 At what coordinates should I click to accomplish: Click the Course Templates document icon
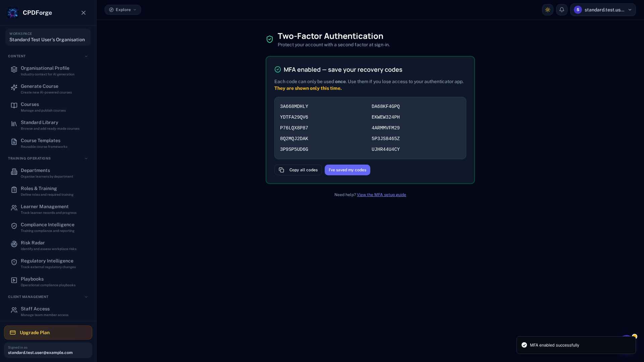coord(14,142)
